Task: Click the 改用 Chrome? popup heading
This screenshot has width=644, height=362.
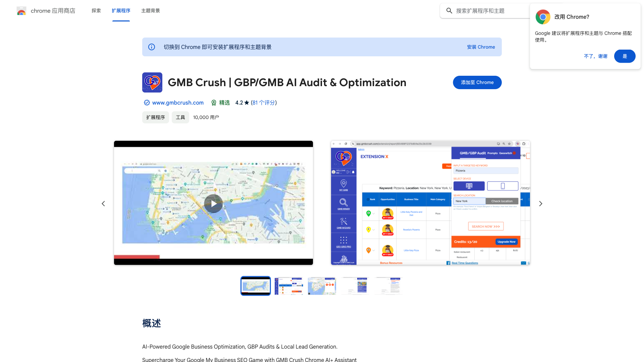Action: pyautogui.click(x=572, y=17)
